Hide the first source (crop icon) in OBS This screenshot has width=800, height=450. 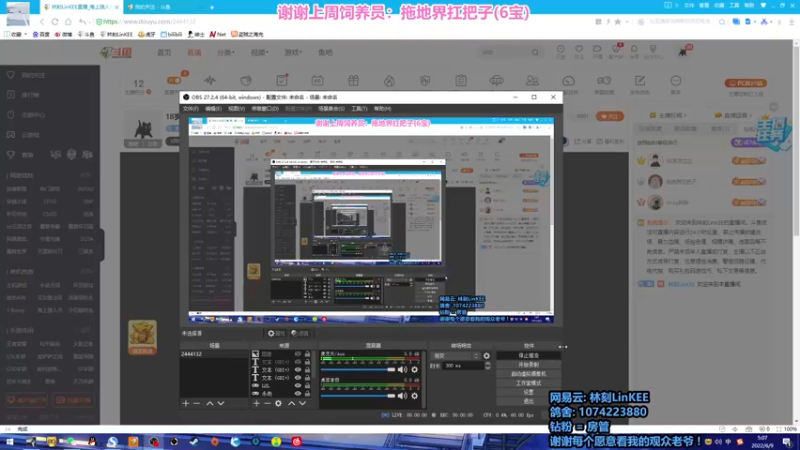[x=298, y=354]
